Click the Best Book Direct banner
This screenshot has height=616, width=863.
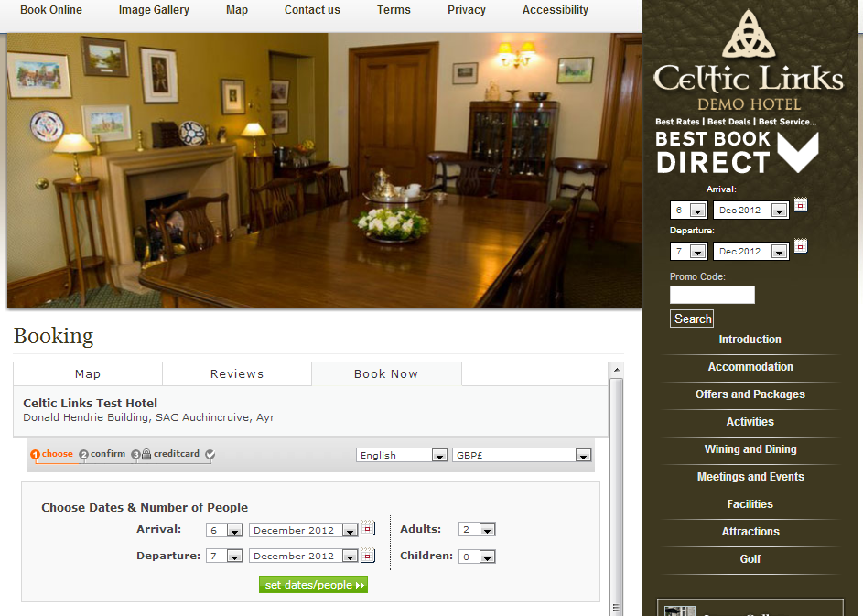point(737,147)
